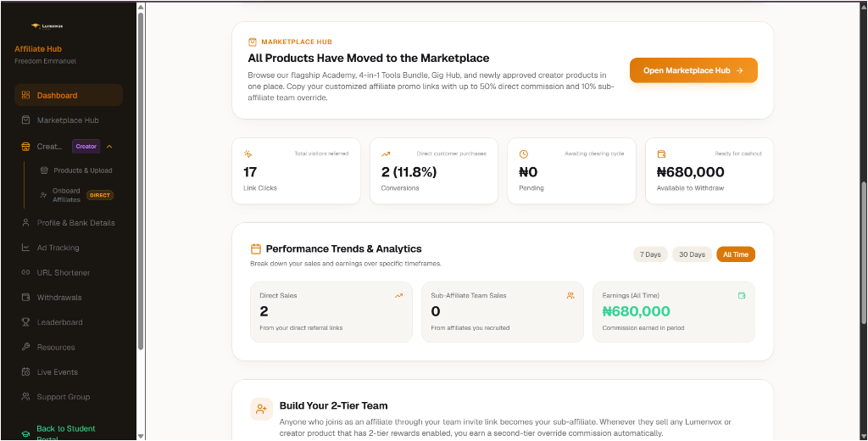This screenshot has height=441, width=868.
Task: Click the Support Group people icon
Action: (25, 397)
